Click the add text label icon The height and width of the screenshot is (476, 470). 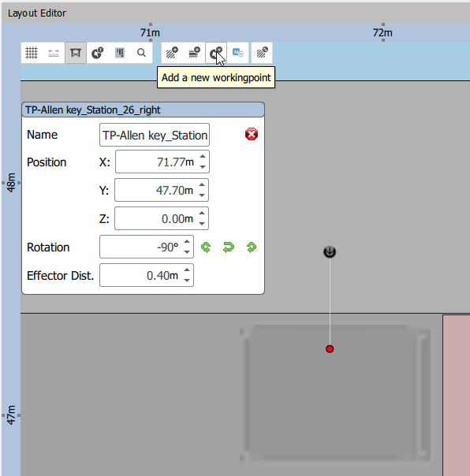[x=238, y=53]
